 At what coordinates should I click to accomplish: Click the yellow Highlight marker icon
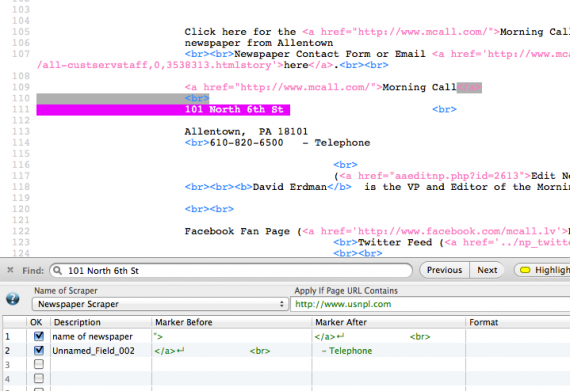(x=525, y=270)
